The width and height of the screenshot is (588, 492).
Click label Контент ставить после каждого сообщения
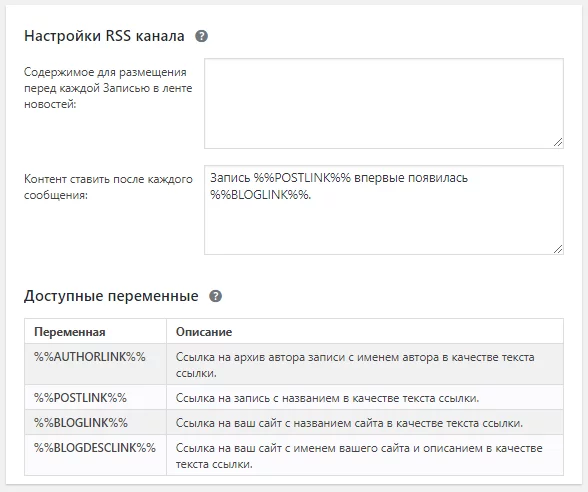coord(108,187)
